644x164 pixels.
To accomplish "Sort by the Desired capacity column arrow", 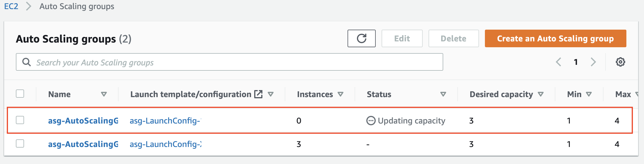I will pos(541,94).
